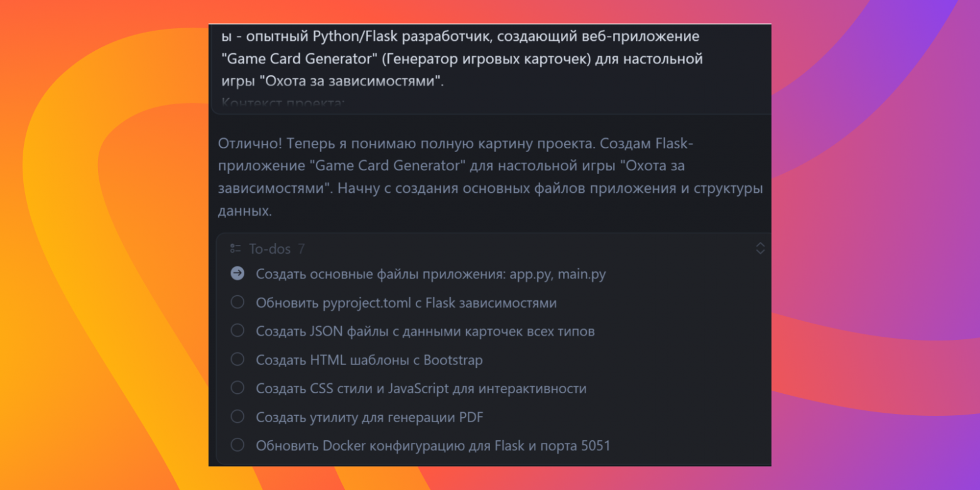This screenshot has height=490, width=980.
Task: Click the status circle of the PDF generation to-do
Action: coord(237,416)
